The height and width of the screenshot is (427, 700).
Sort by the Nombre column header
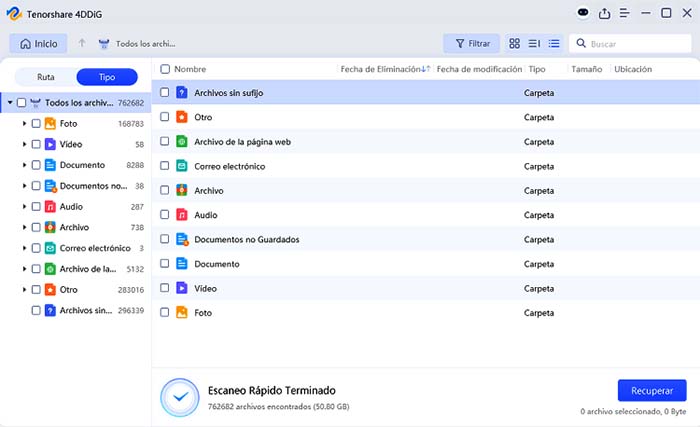(190, 69)
